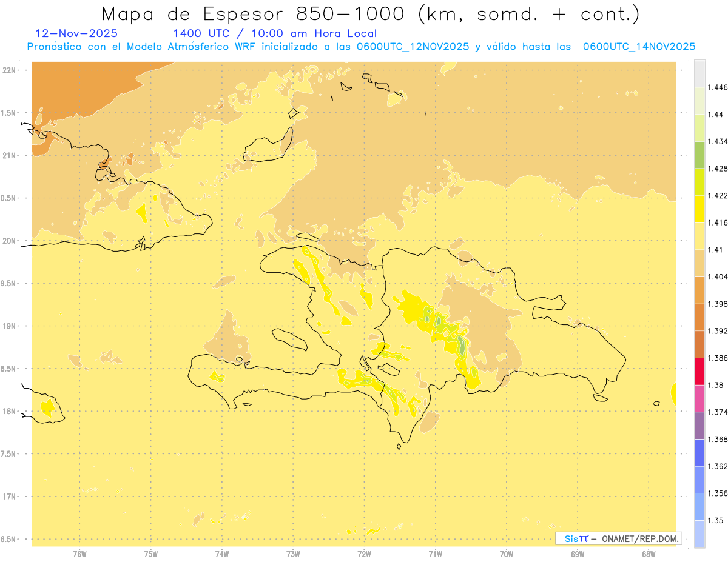Click the 75W longitude label
This screenshot has height=562, width=728.
[x=150, y=554]
